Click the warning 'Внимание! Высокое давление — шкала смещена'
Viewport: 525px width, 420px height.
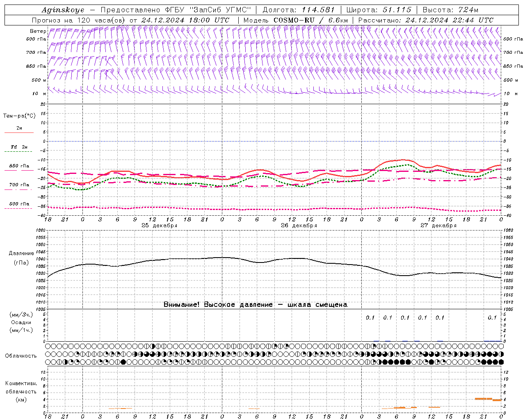point(256,305)
